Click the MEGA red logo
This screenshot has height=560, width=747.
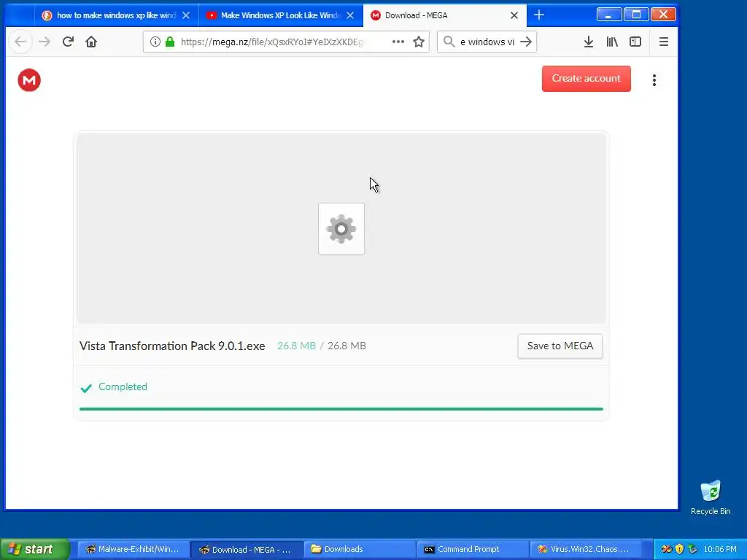29,80
